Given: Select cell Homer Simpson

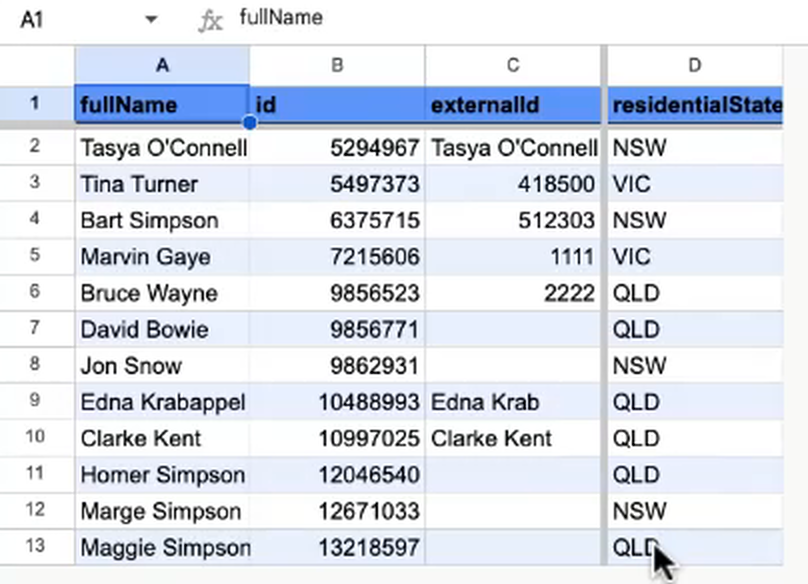Looking at the screenshot, I should pyautogui.click(x=162, y=475).
